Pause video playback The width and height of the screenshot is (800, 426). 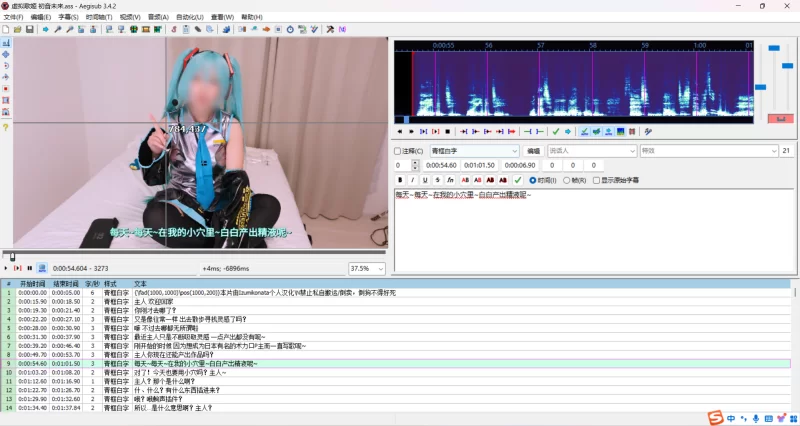[30, 268]
